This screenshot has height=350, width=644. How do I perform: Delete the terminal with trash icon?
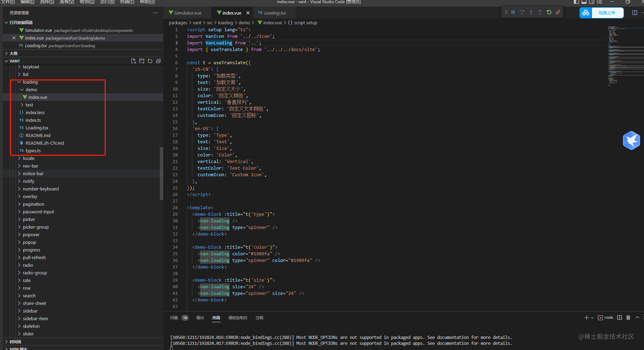point(628,318)
